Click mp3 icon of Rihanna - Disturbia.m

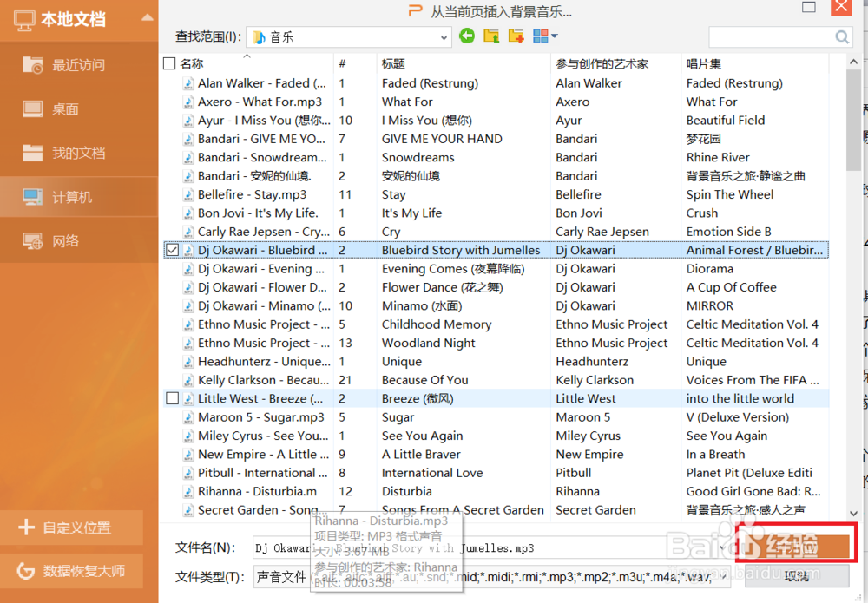coord(188,491)
